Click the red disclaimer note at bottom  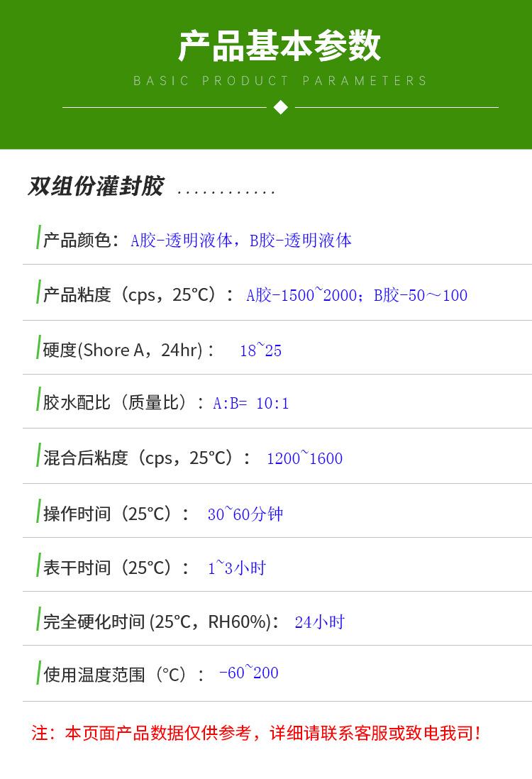257,733
